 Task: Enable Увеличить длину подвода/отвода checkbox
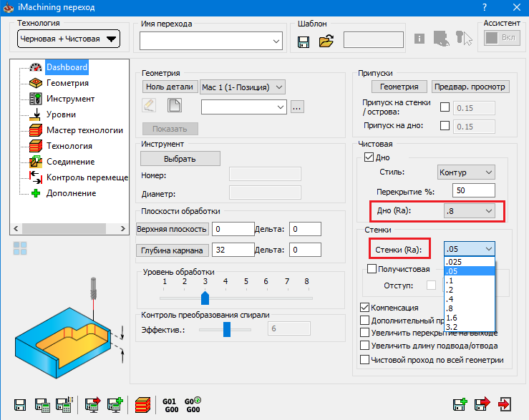tap(364, 346)
